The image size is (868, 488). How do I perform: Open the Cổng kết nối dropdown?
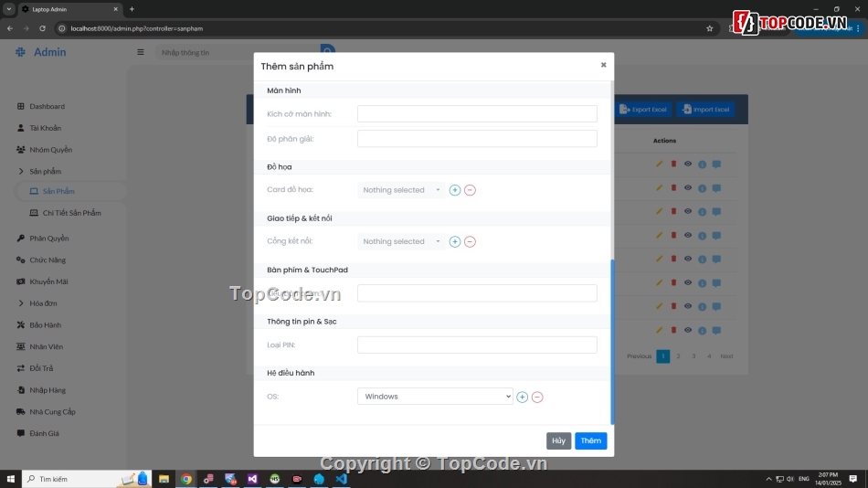pos(401,241)
